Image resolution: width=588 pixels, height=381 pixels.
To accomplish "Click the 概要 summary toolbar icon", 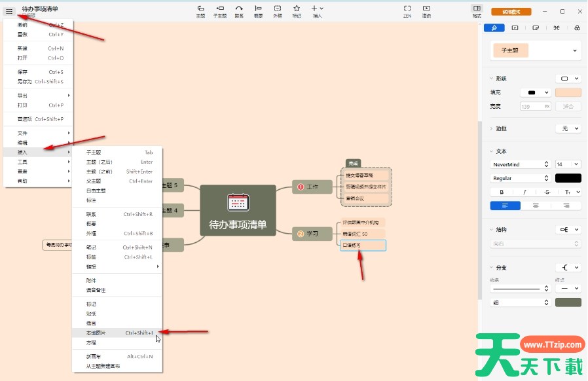I will click(x=258, y=10).
